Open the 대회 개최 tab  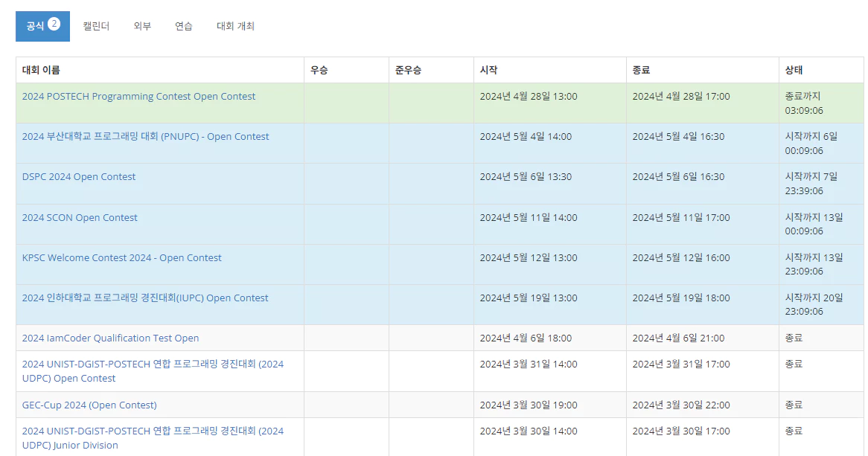(x=235, y=26)
